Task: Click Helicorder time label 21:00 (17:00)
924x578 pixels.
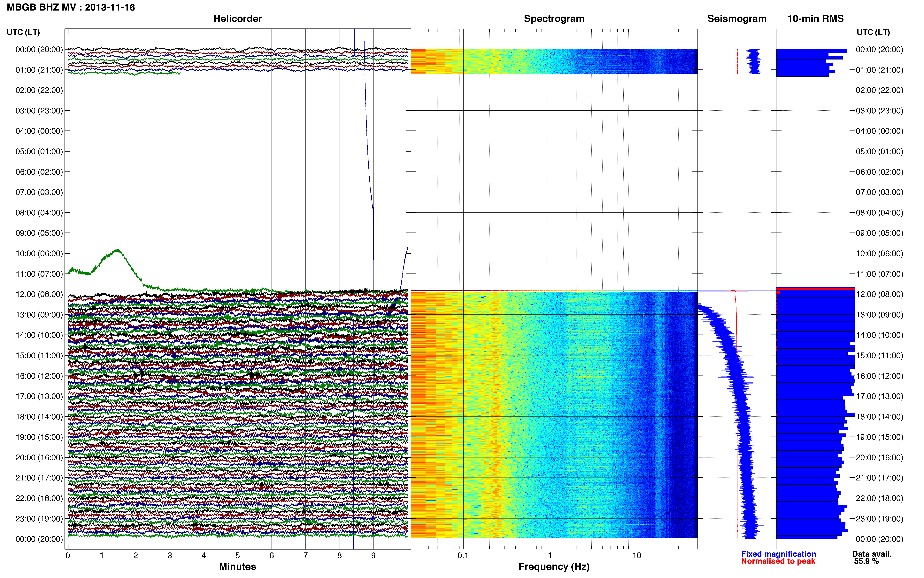Action: point(39,478)
